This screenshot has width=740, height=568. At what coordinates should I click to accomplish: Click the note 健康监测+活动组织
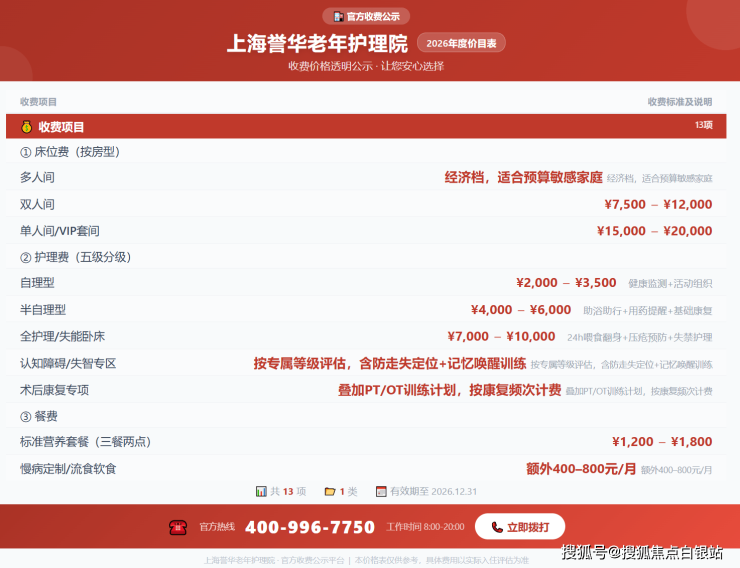coord(670,284)
